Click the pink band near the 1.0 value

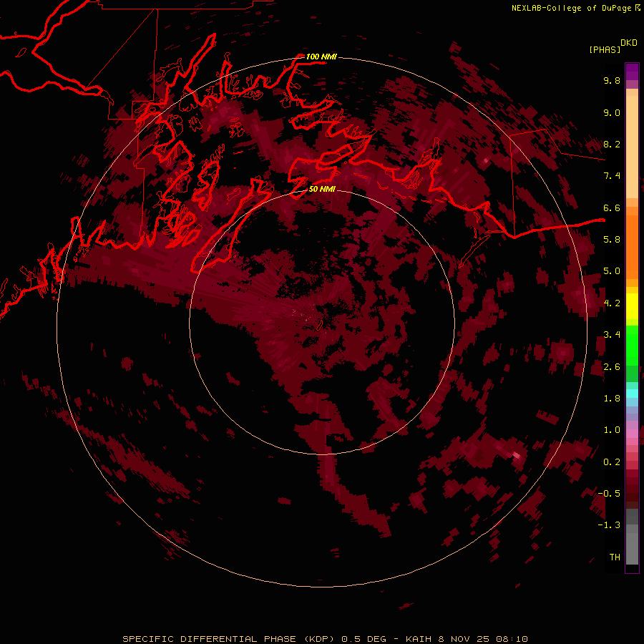coord(632,434)
